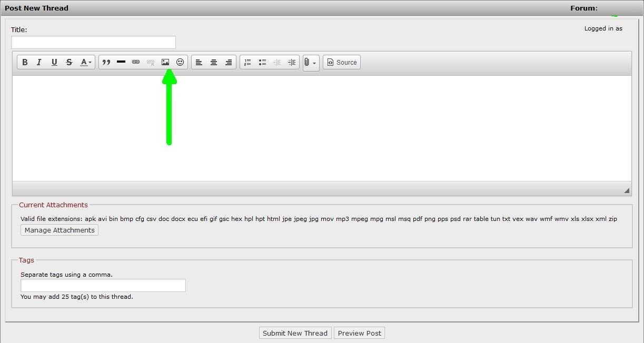
Task: Center align the text
Action: point(214,62)
